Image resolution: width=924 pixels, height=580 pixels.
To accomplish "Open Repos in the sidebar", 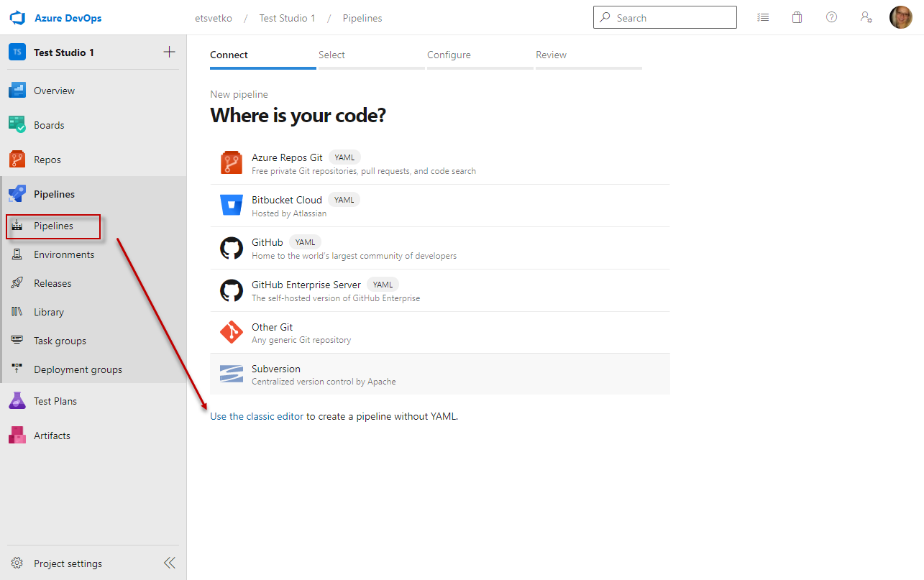I will click(93, 160).
